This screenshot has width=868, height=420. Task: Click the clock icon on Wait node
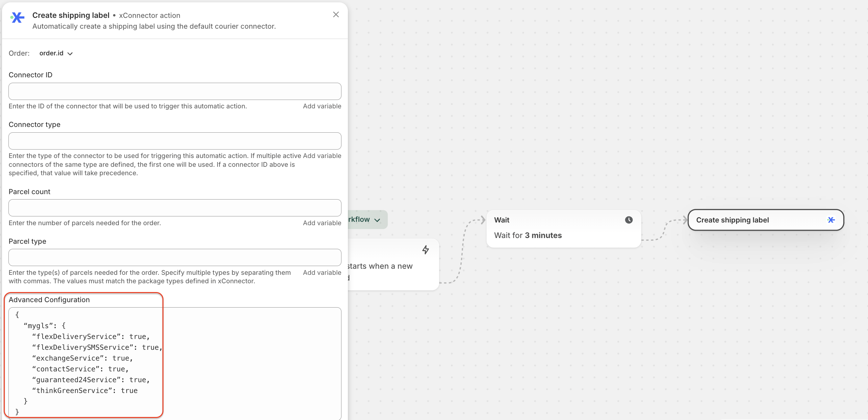(x=629, y=220)
